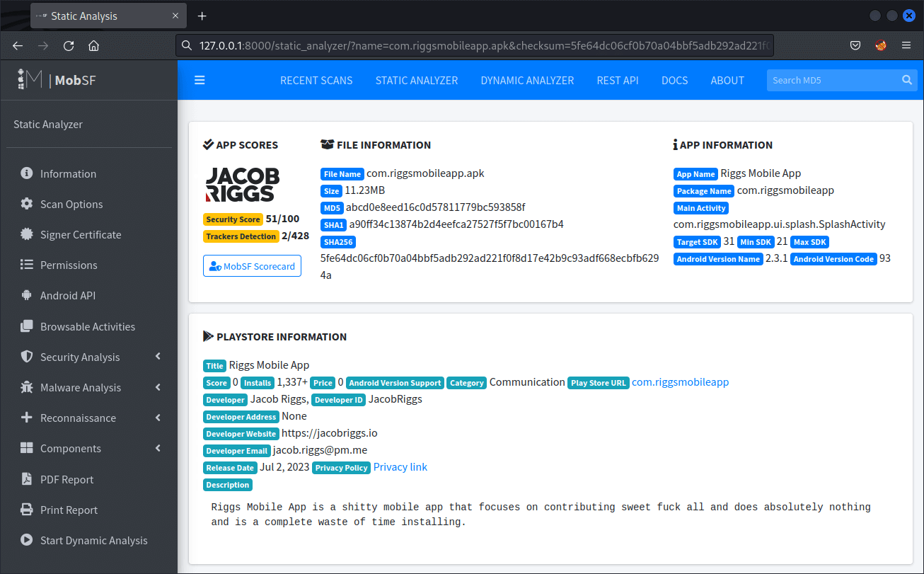Toggle sidebar with the hamburger icon

(200, 80)
